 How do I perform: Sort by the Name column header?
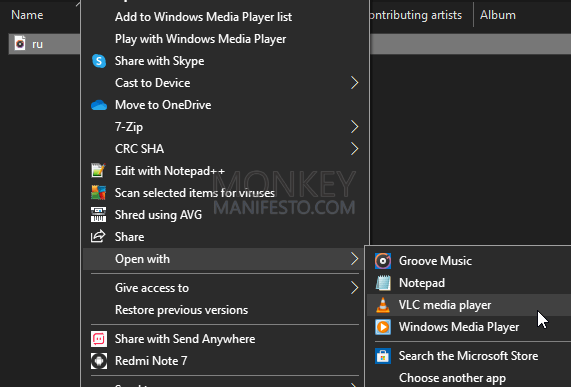tap(27, 15)
